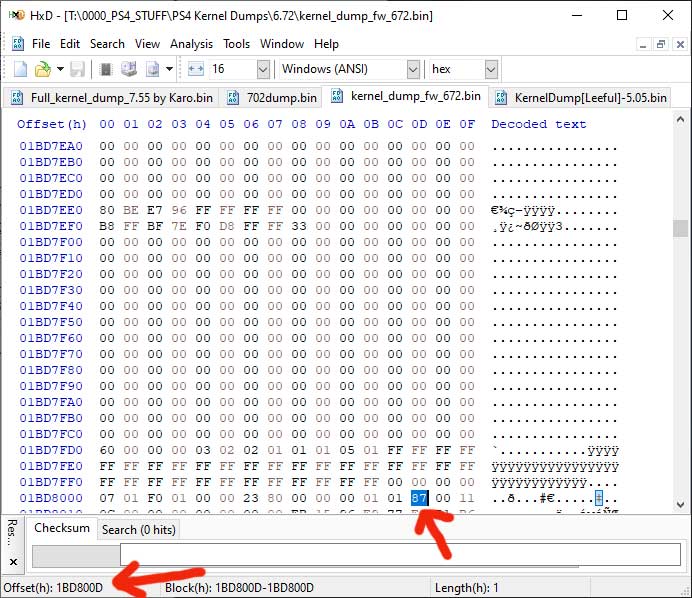
Task: Click byte 60 in row 01BD7FD0
Action: [x=107, y=450]
